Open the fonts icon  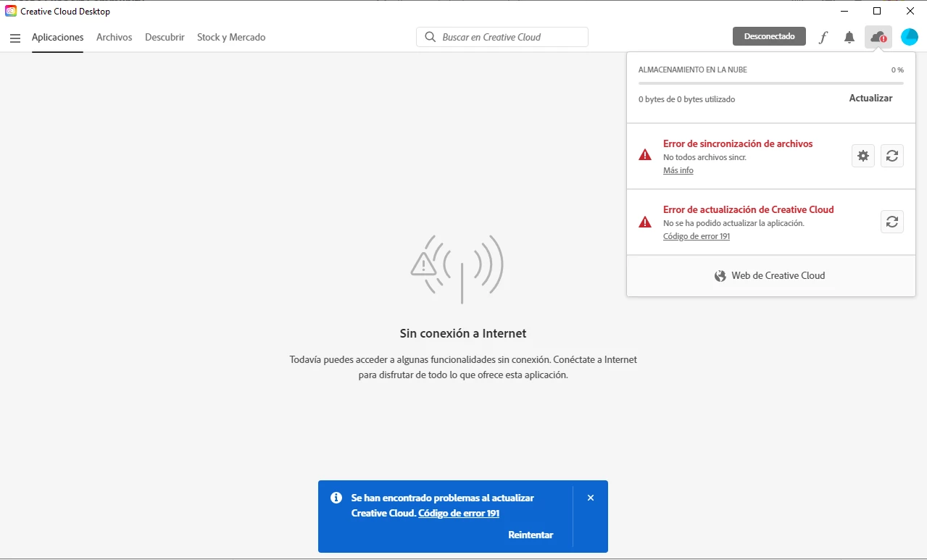(x=823, y=37)
